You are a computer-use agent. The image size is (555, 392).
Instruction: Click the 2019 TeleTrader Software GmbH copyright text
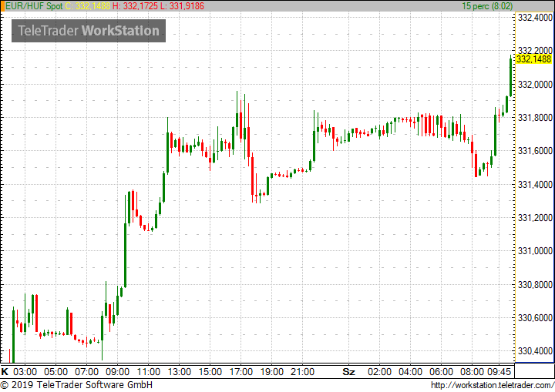76,385
